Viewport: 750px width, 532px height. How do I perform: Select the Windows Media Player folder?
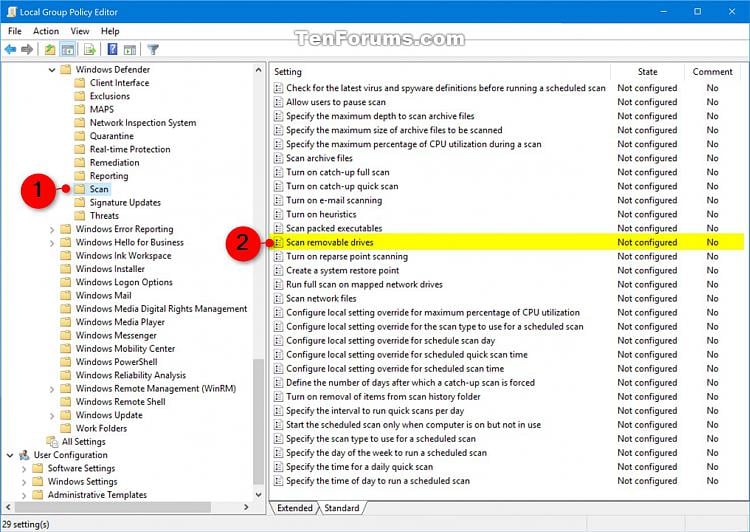coord(120,322)
